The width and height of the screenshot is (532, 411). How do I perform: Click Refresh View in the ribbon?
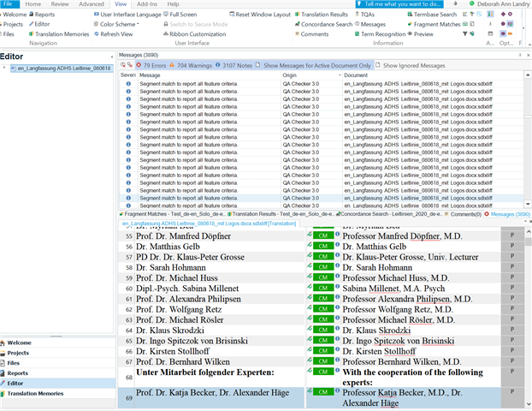click(113, 34)
